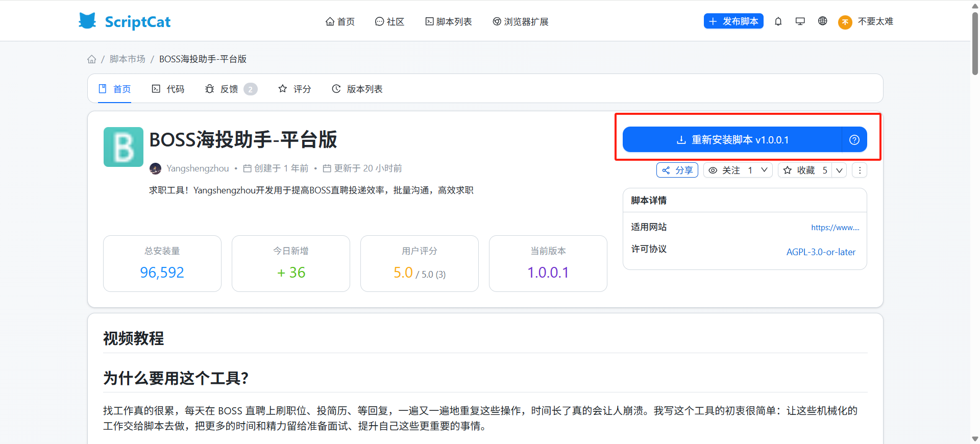Expand the 收藏 dropdown arrow
Screen dimensions: 980x444
839,170
